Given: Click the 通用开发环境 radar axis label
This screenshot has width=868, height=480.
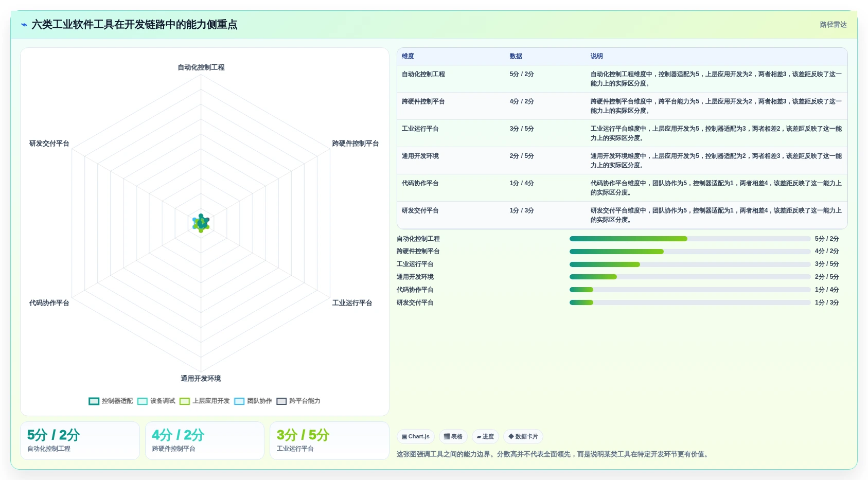Looking at the screenshot, I should tap(201, 379).
